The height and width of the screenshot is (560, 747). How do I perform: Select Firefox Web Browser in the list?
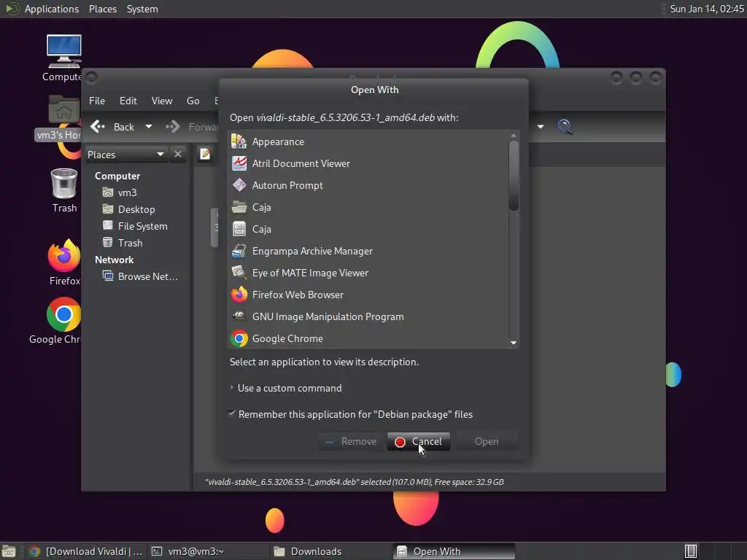pyautogui.click(x=368, y=295)
